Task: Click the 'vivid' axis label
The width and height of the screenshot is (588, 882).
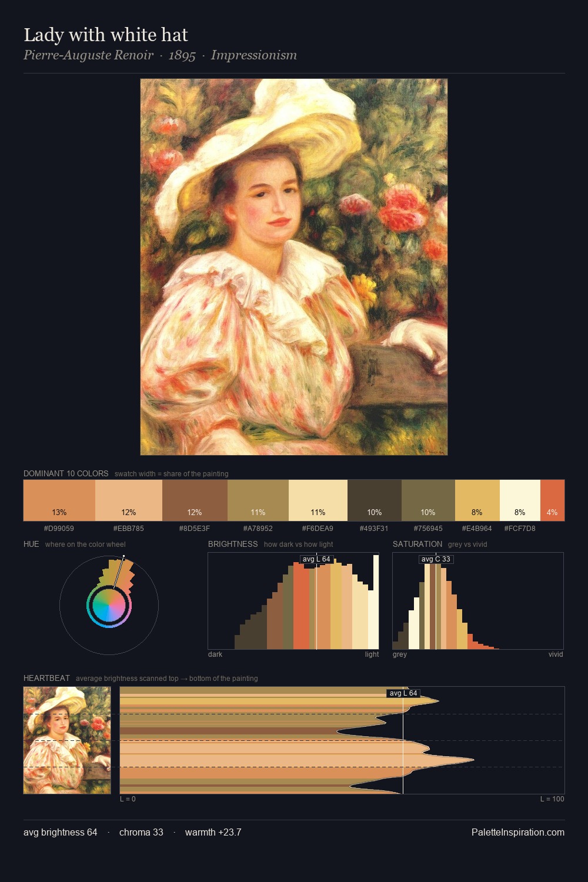Action: point(556,654)
